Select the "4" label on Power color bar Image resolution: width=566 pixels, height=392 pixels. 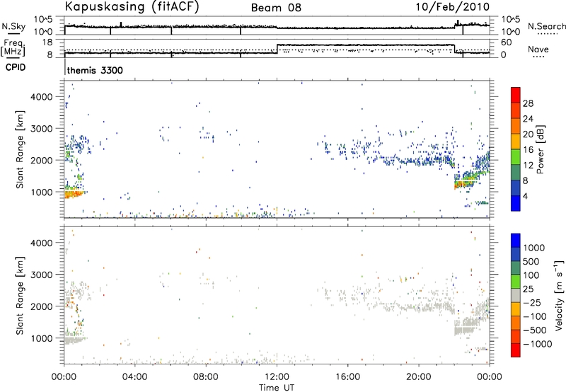tap(526, 197)
